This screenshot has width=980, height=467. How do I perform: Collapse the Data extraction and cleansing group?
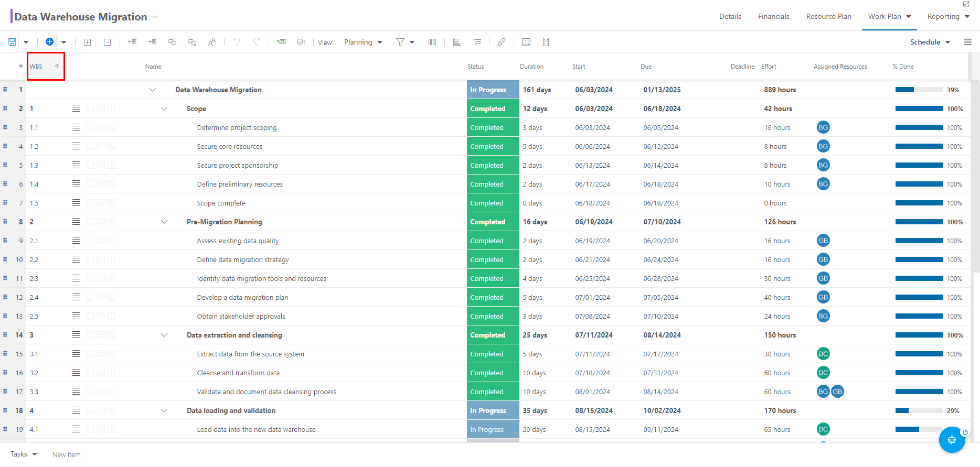click(164, 335)
